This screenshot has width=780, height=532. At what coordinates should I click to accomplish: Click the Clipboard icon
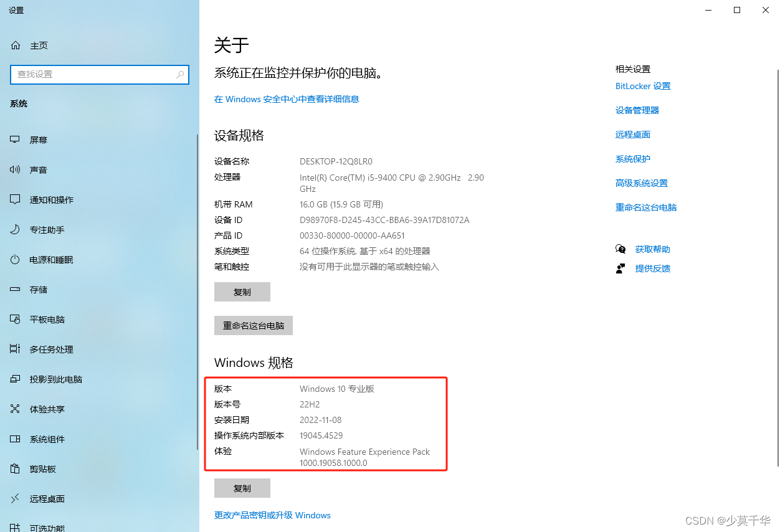coord(16,469)
